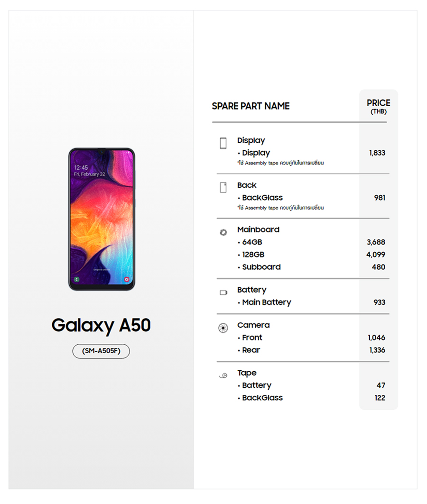
Task: Click the Back cover icon
Action: [x=223, y=187]
